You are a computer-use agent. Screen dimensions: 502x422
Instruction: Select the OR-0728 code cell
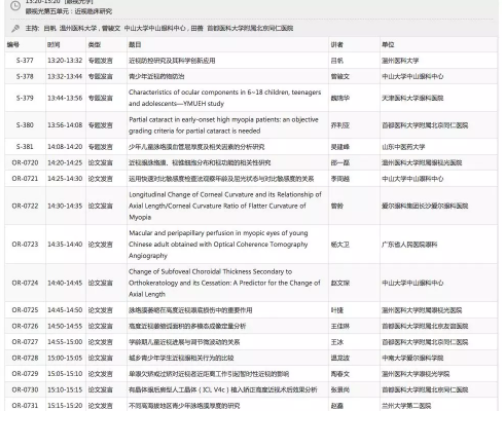click(25, 358)
